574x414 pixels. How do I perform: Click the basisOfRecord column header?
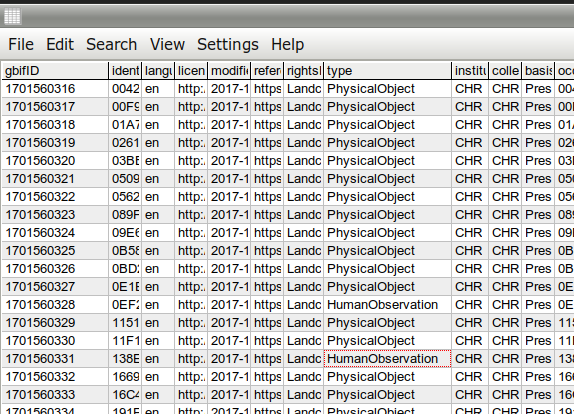[538, 71]
